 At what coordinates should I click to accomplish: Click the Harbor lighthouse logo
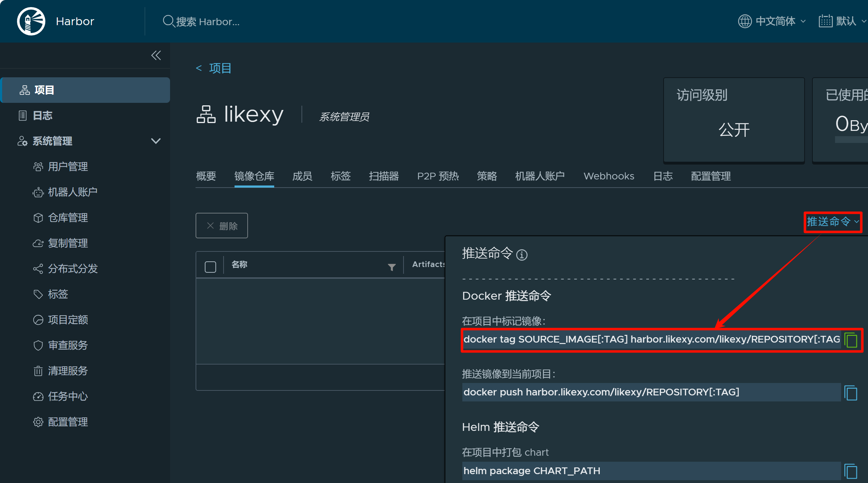point(31,21)
